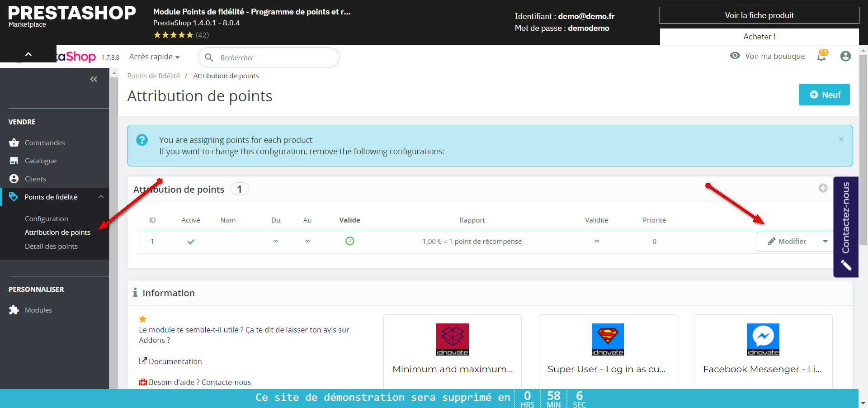Click Facebook Messenger - Li... title
This screenshot has height=408, width=868.
[762, 369]
